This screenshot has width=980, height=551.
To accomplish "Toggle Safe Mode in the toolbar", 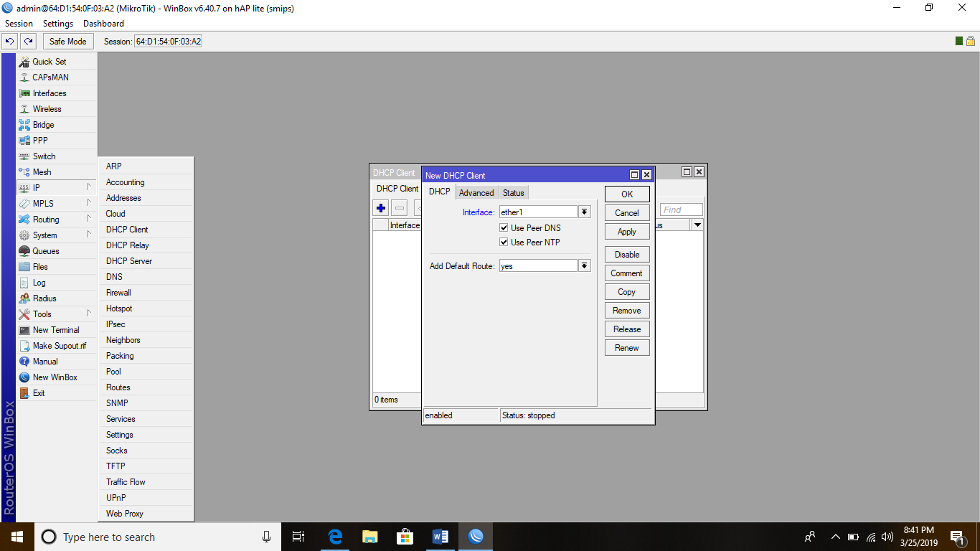I will tap(68, 42).
